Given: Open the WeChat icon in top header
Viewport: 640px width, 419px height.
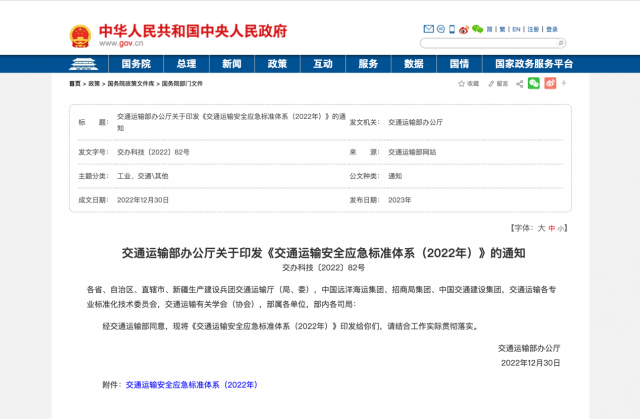Looking at the screenshot, I should 477,29.
